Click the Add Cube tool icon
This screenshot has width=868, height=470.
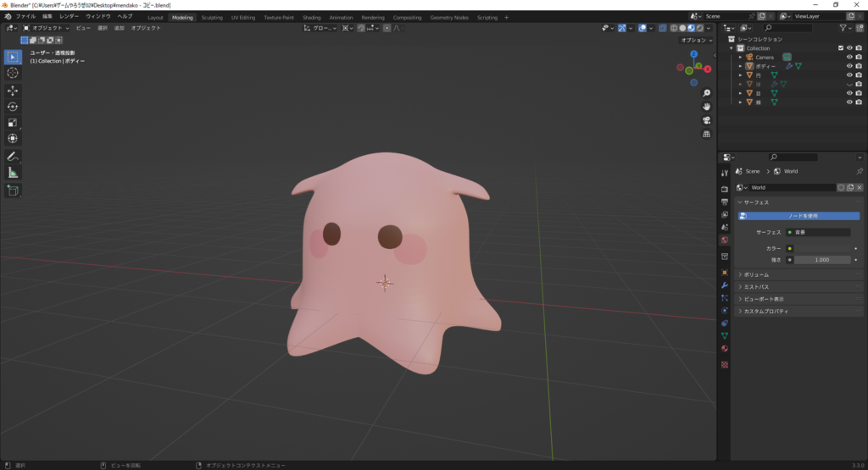tap(13, 191)
